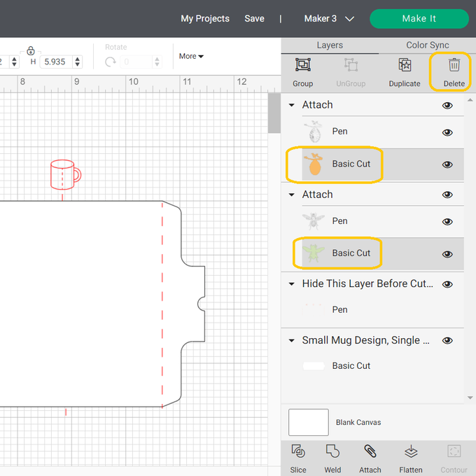
Task: Click Save in the top bar
Action: [x=254, y=19]
